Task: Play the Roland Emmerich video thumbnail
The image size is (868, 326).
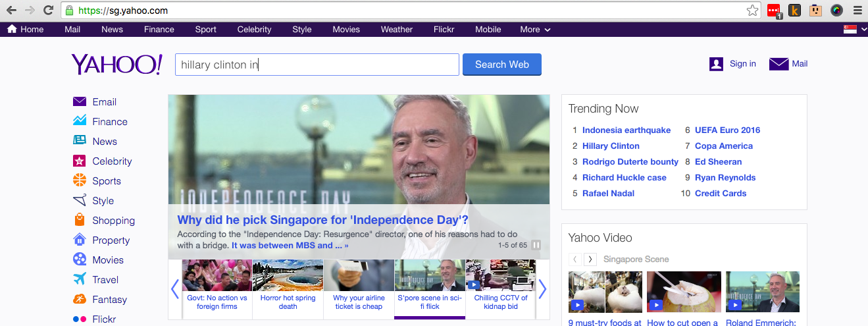Action: tap(763, 292)
